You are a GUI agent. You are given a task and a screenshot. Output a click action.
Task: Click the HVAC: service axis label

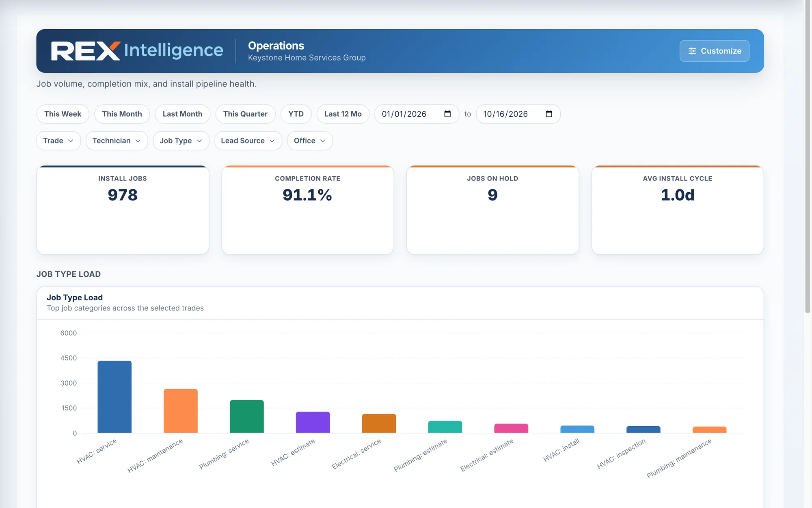(97, 451)
